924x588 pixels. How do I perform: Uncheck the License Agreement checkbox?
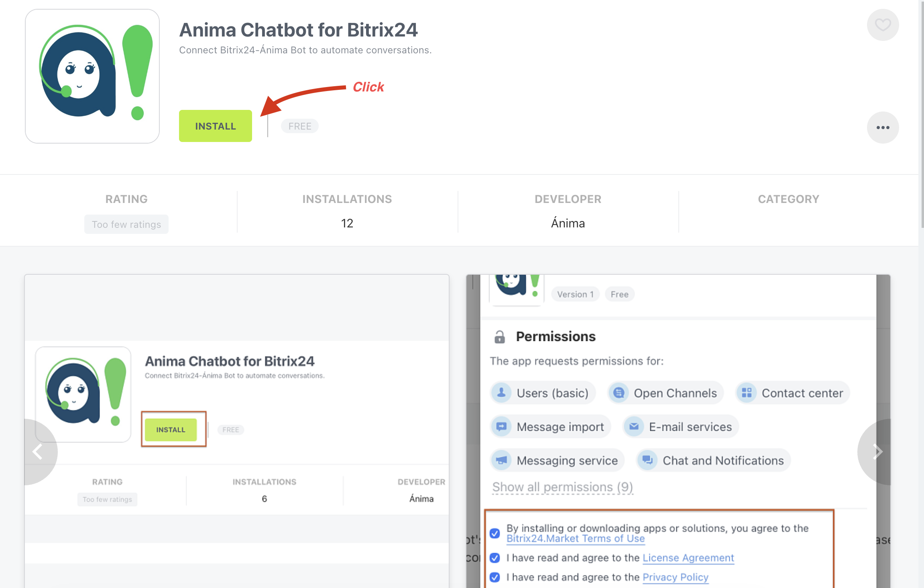pyautogui.click(x=495, y=558)
